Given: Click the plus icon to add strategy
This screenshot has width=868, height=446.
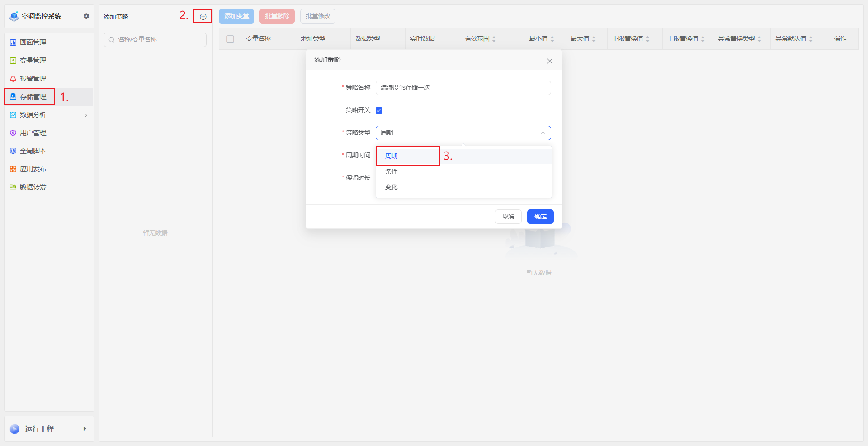Looking at the screenshot, I should (x=203, y=17).
